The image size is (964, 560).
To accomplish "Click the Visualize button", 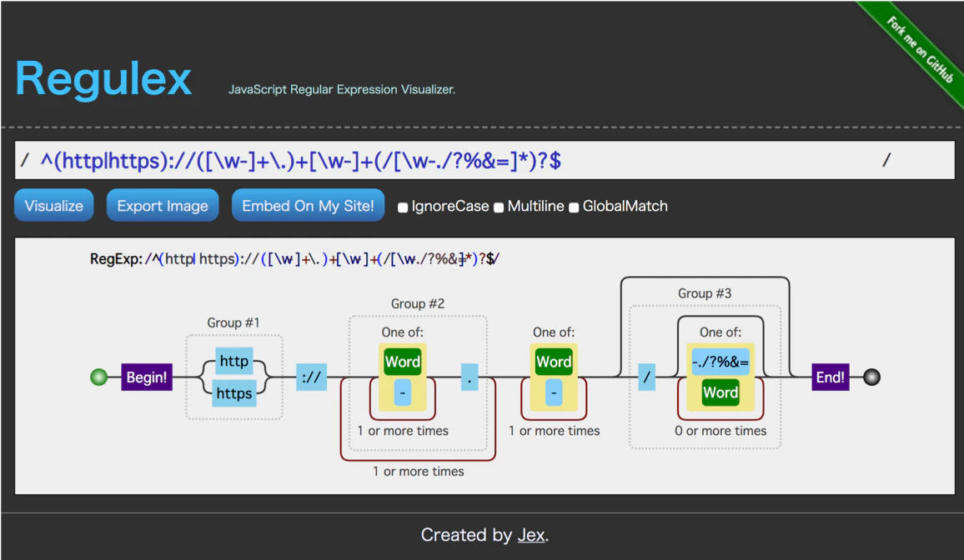I will pyautogui.click(x=54, y=205).
